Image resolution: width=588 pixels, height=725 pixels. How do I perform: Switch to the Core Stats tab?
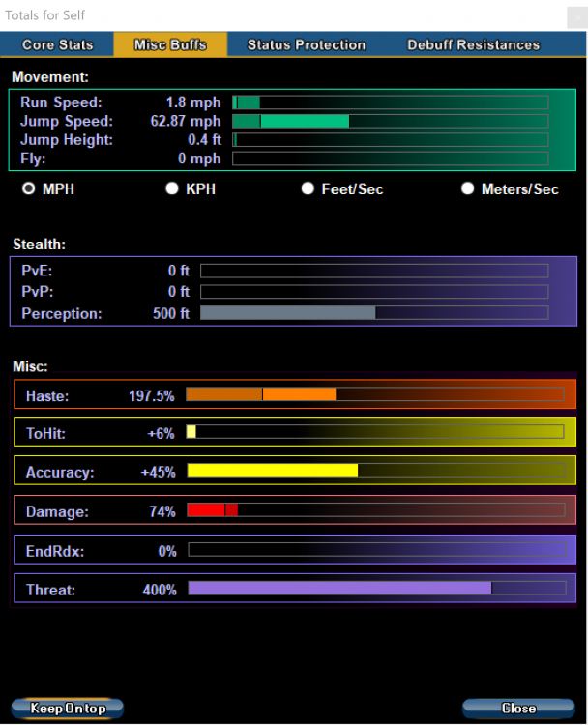pos(57,44)
